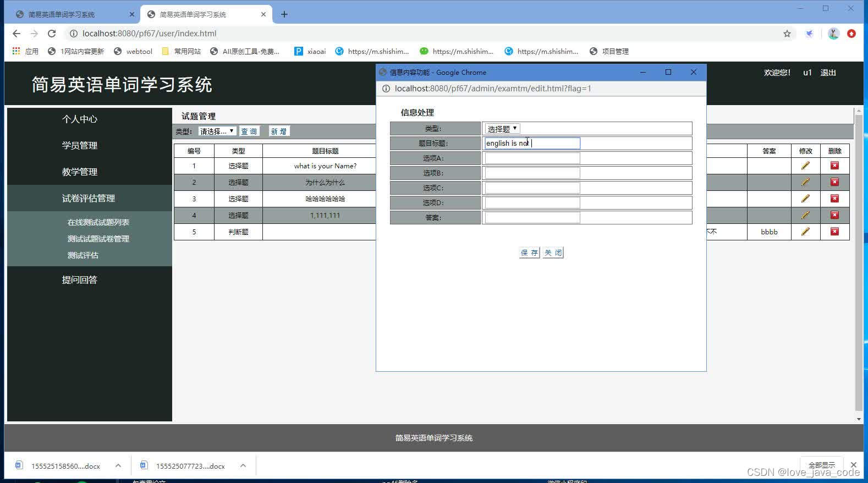868x483 pixels.
Task: Click the 选项D input field
Action: (532, 202)
